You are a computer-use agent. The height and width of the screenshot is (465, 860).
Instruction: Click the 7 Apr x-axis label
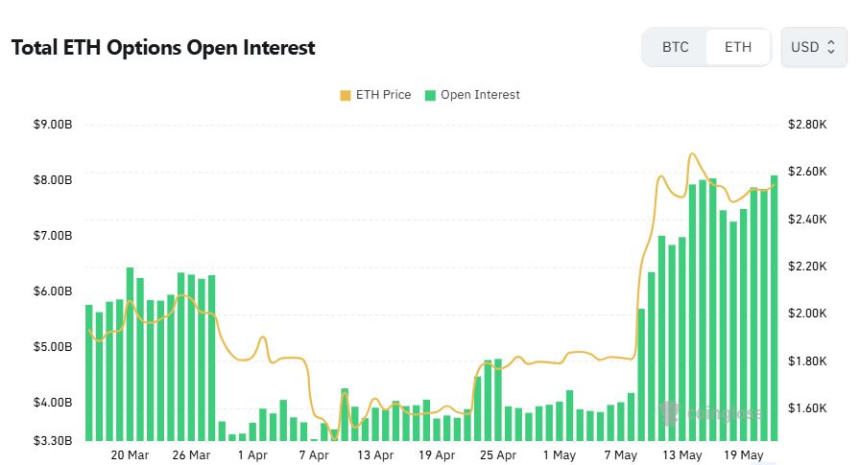[x=314, y=455]
